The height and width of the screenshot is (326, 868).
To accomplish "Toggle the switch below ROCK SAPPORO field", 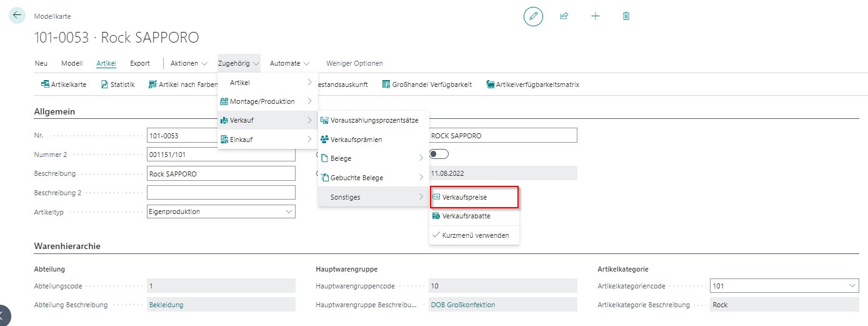I will [439, 154].
